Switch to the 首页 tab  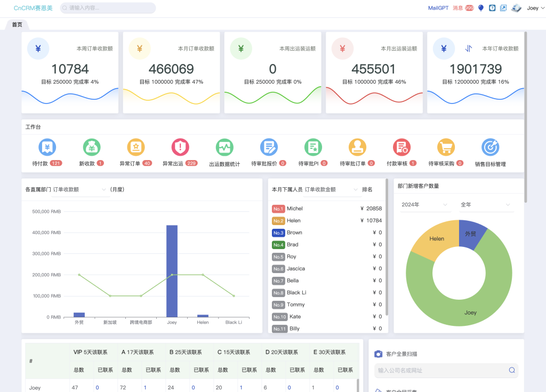(x=17, y=25)
